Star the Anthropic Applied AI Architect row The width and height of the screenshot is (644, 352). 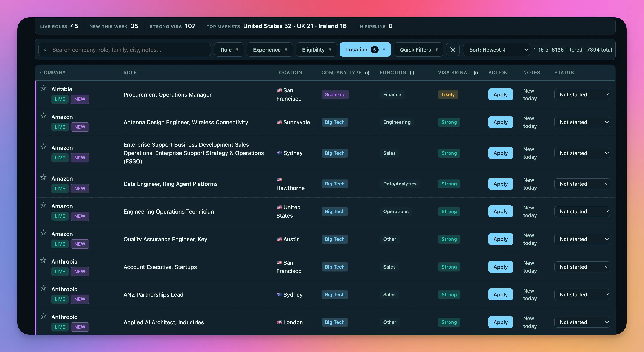pos(44,316)
